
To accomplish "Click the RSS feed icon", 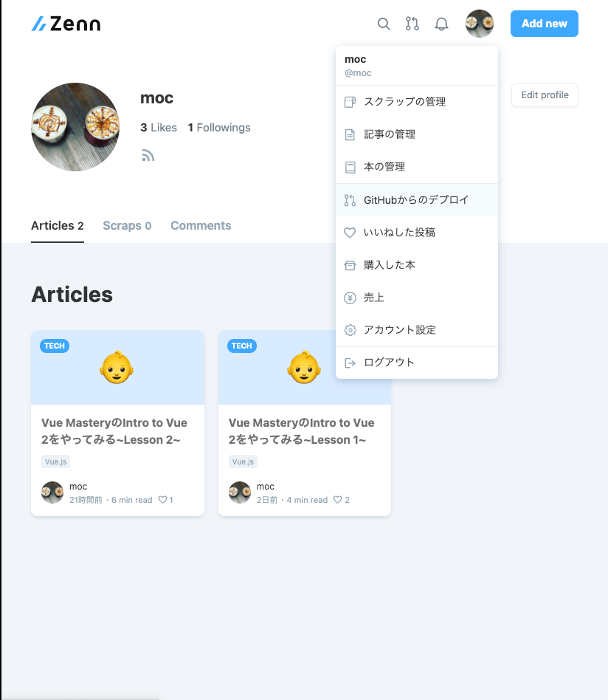I will pos(148,155).
